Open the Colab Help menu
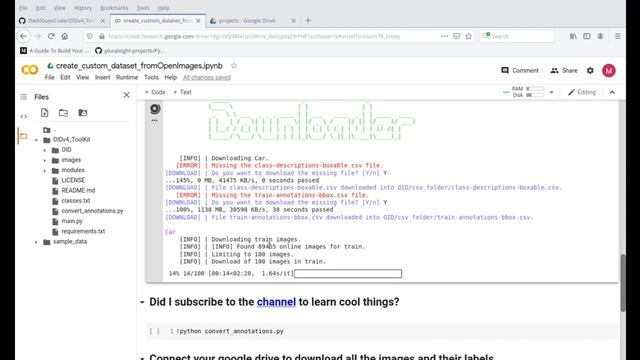Image resolution: width=640 pixels, height=360 pixels. (x=171, y=77)
